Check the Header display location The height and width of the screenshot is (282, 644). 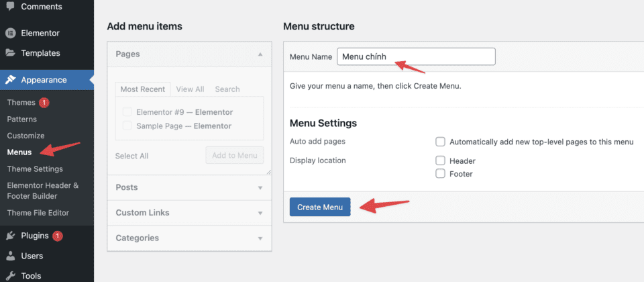440,160
